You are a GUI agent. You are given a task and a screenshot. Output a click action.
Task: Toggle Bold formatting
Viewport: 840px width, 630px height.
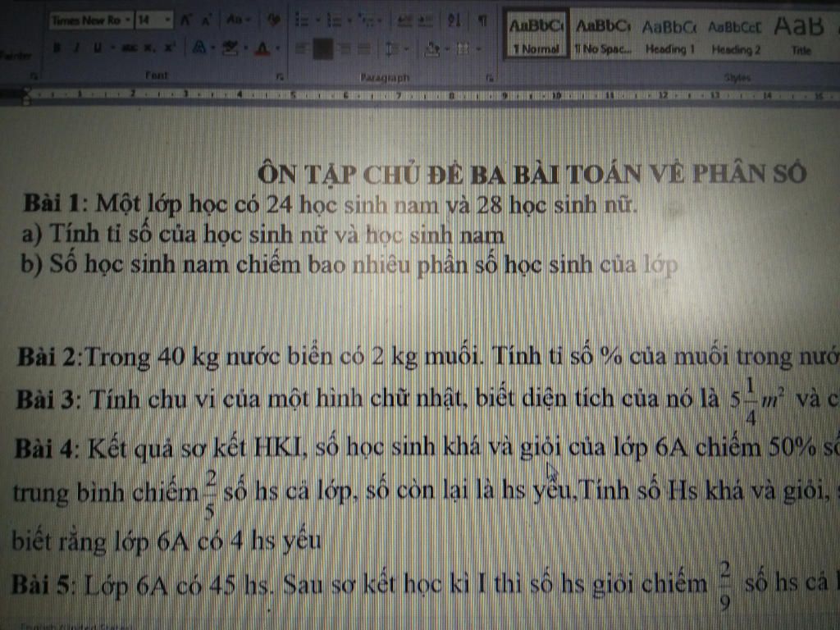point(57,48)
